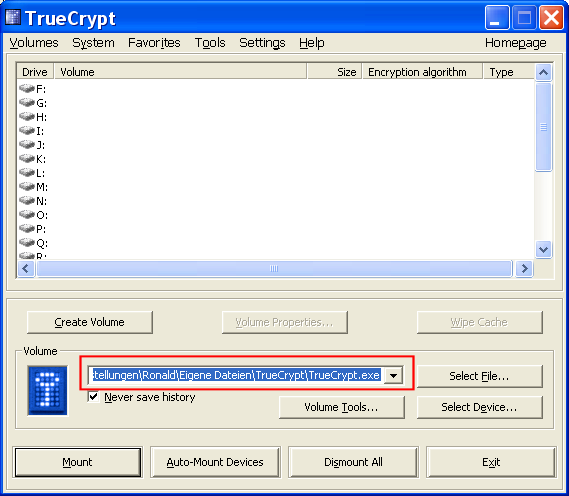Close the TrueCrypt window
569x496 pixels.
pyautogui.click(x=551, y=17)
